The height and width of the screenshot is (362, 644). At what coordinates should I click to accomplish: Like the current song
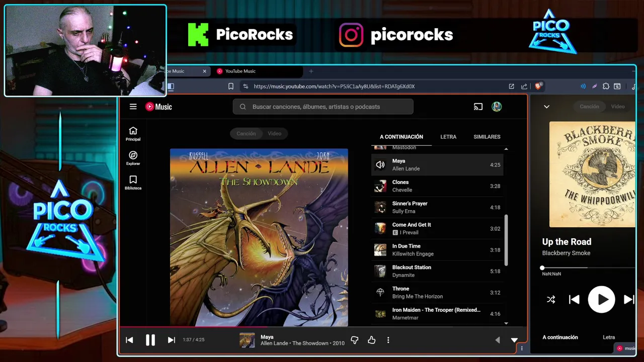[x=371, y=340]
